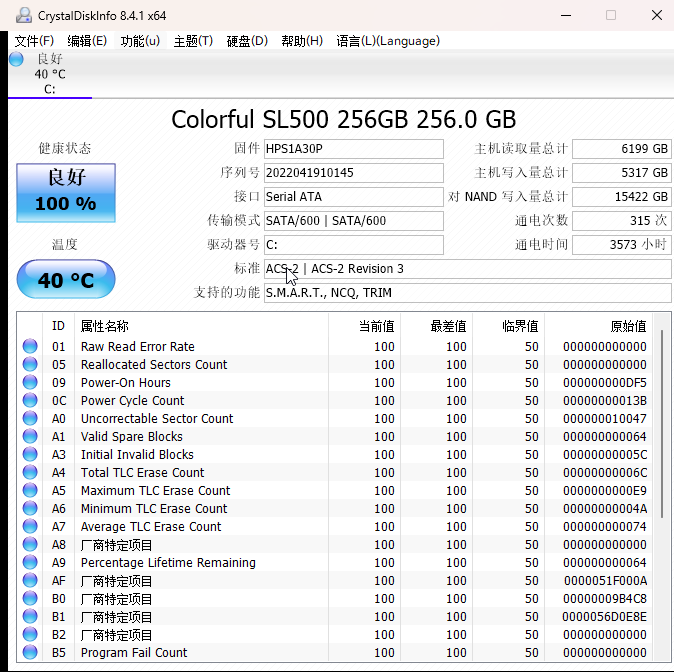Click status icon for Percentage Lifetime Remaining

(x=30, y=562)
